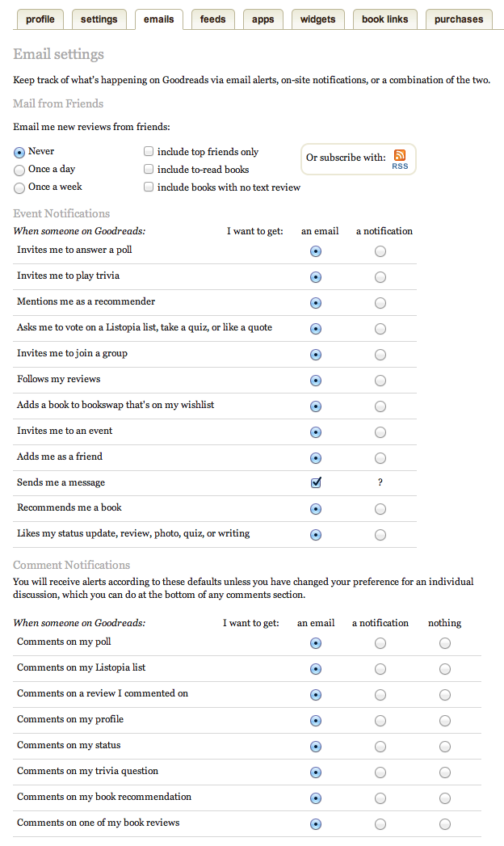The width and height of the screenshot is (504, 846).
Task: Enable 'include top friends only'
Action: coord(149,151)
